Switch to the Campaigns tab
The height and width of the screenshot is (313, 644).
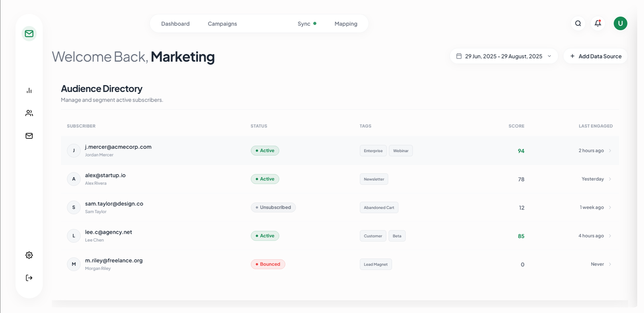point(222,24)
